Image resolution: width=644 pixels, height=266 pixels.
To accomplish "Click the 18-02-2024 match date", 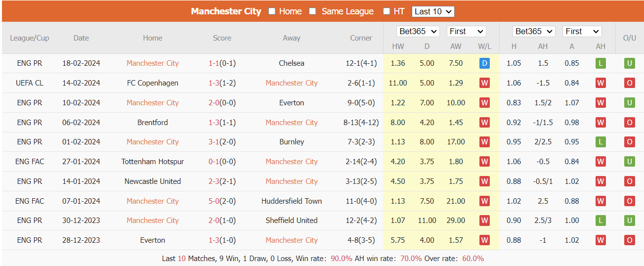I will point(81,63).
